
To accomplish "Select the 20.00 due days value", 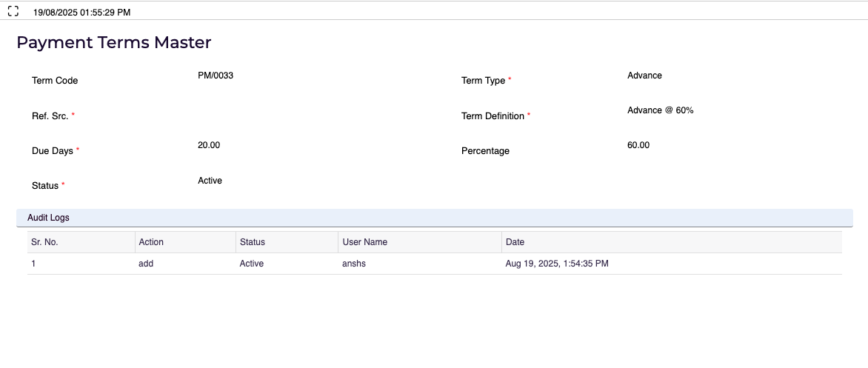I will point(209,145).
